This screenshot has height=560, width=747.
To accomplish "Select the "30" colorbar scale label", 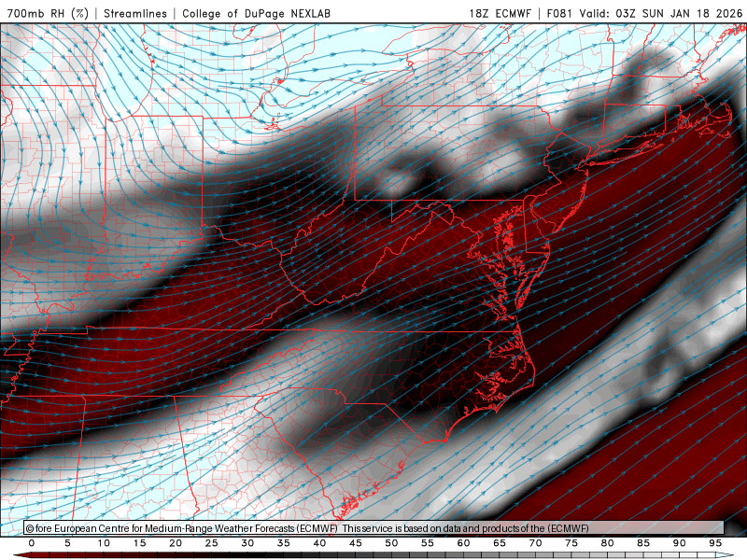I will click(247, 543).
